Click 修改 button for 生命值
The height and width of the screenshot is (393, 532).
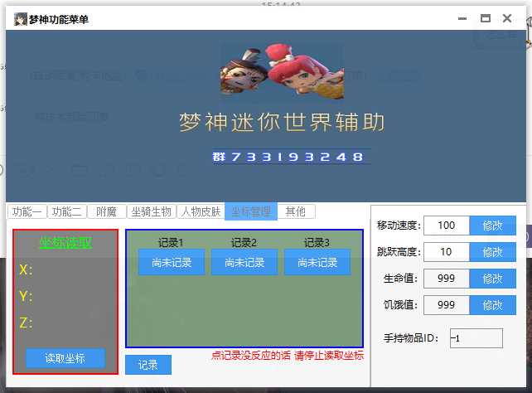(x=493, y=279)
